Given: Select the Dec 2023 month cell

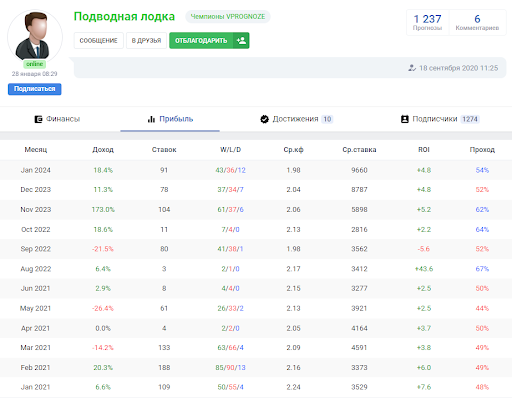Looking at the screenshot, I should (36, 190).
